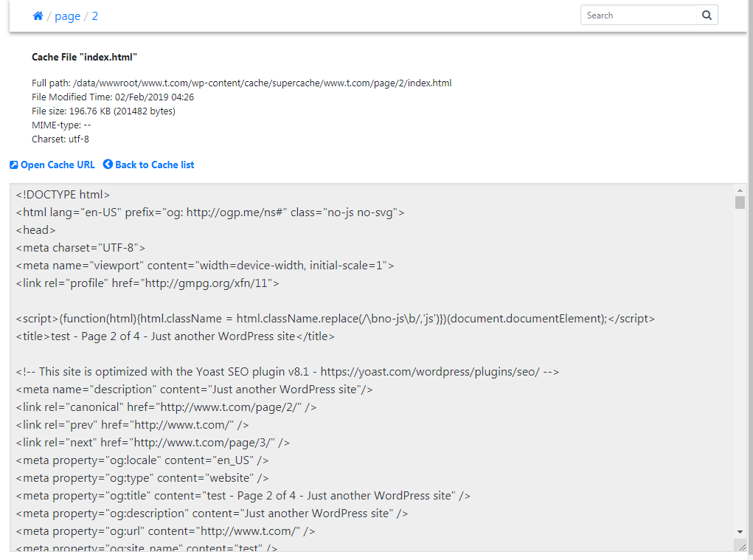Click the <head> code line
This screenshot has width=753, height=560.
point(36,230)
